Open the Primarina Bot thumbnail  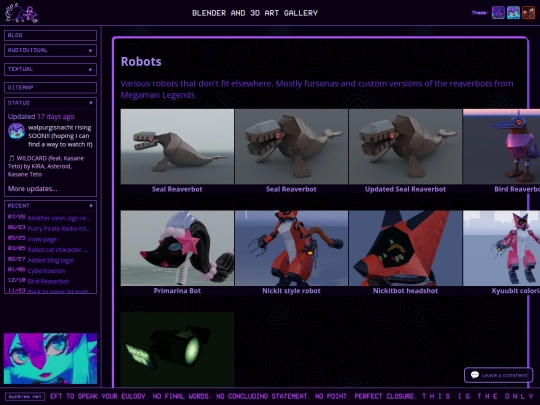(x=177, y=248)
